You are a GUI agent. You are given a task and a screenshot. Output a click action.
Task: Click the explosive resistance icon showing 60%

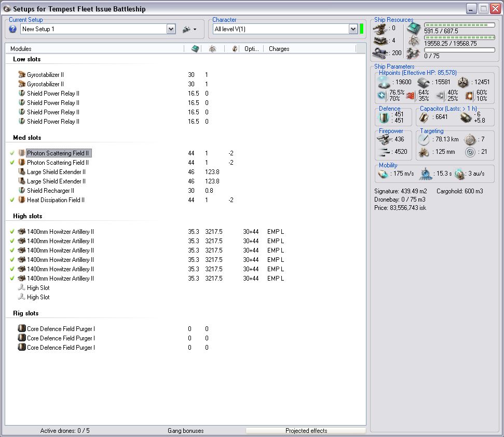[469, 95]
